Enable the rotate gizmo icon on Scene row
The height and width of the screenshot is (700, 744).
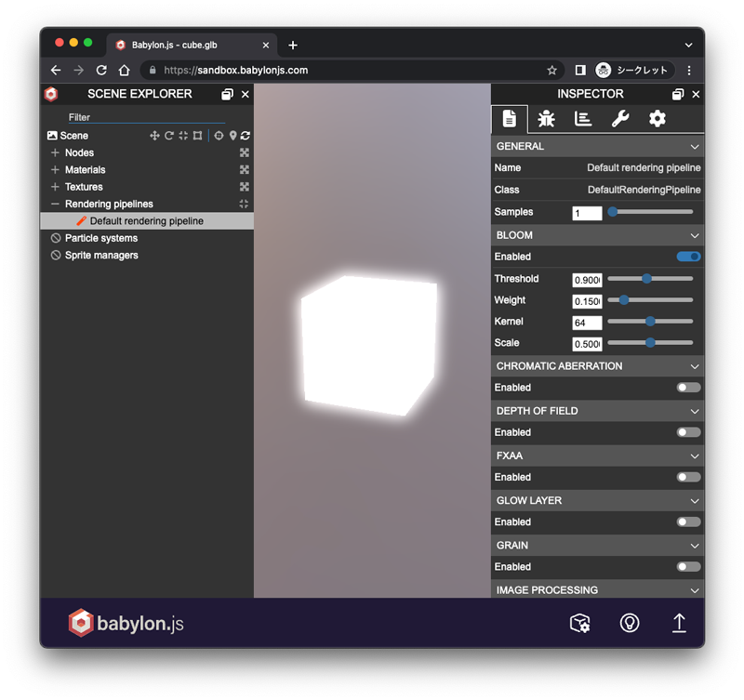[169, 136]
